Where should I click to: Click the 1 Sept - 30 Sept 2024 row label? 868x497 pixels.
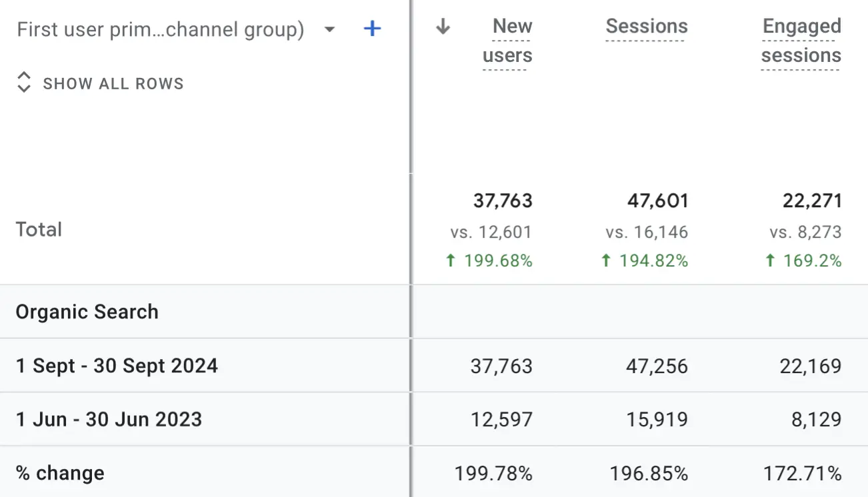[x=117, y=366]
